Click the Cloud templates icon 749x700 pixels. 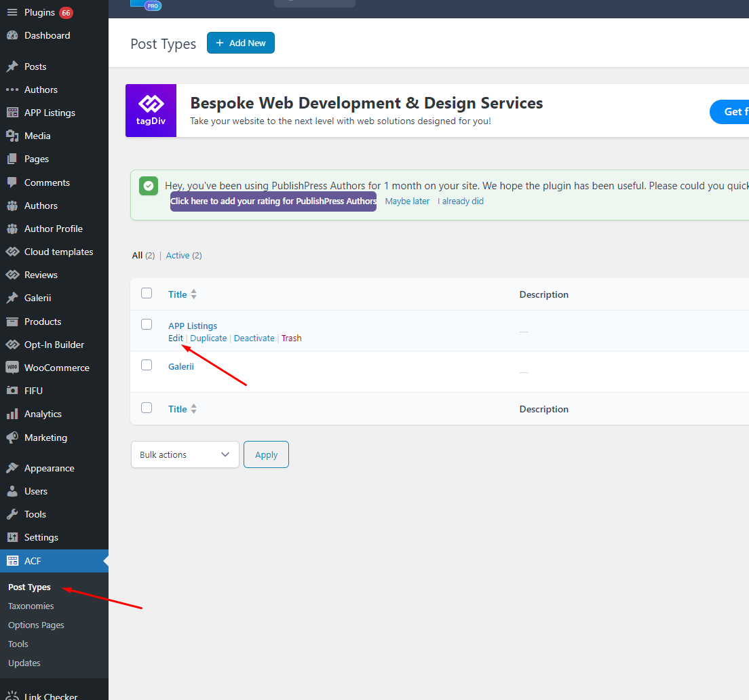click(x=12, y=252)
